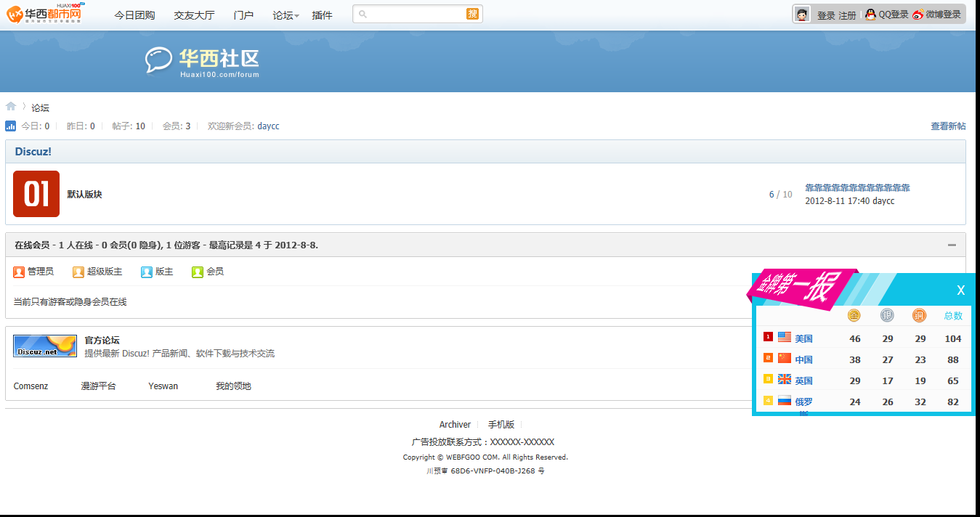This screenshot has width=980, height=517.
Task: Click the 版主 blue user icon
Action: tap(147, 272)
